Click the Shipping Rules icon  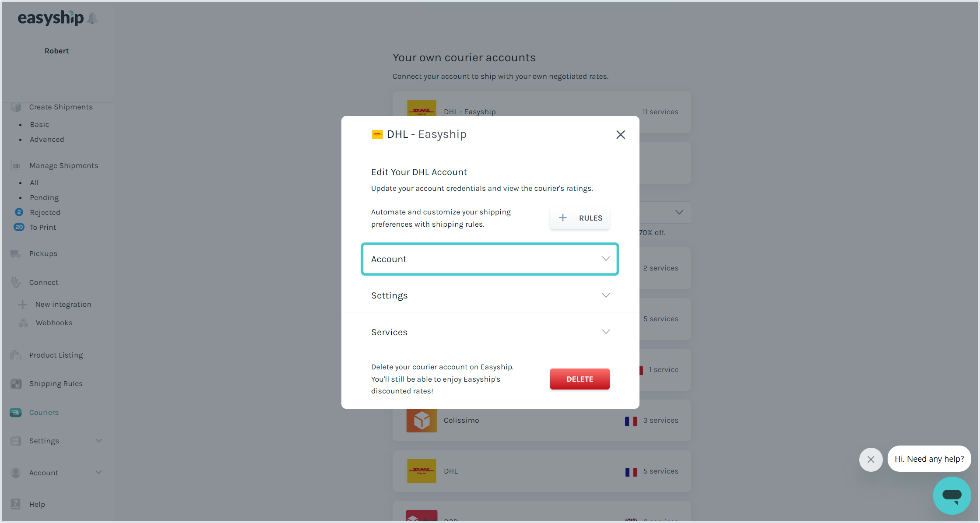(16, 384)
